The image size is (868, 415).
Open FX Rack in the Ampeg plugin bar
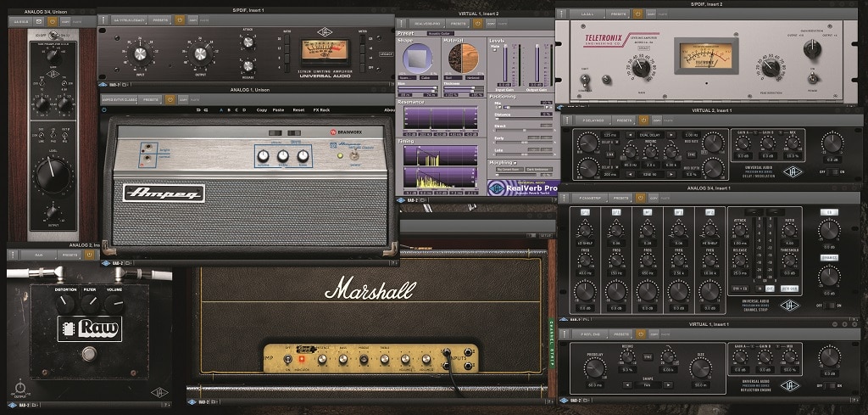point(322,109)
